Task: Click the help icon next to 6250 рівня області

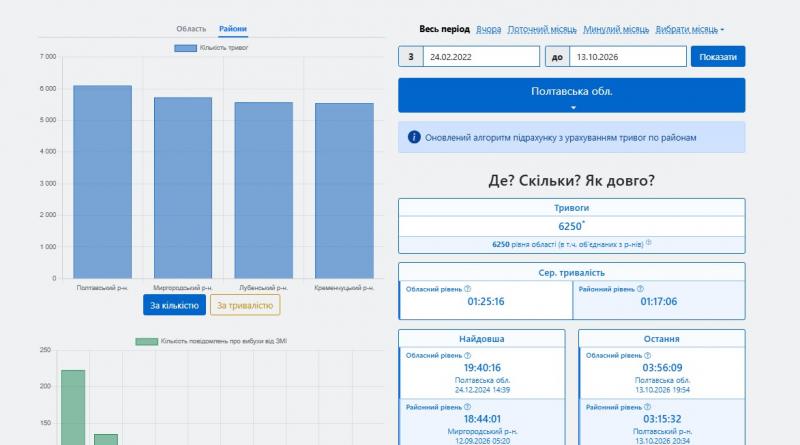Action: (x=648, y=243)
